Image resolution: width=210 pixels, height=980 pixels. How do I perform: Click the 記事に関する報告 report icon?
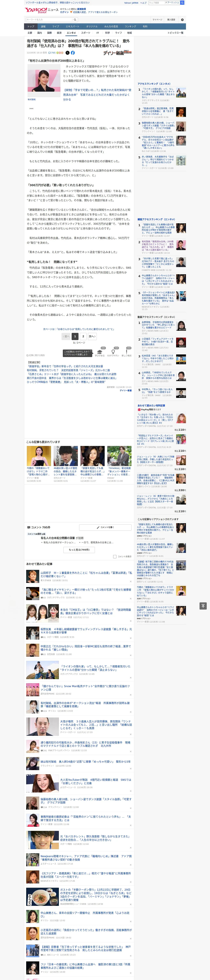click(x=35, y=355)
